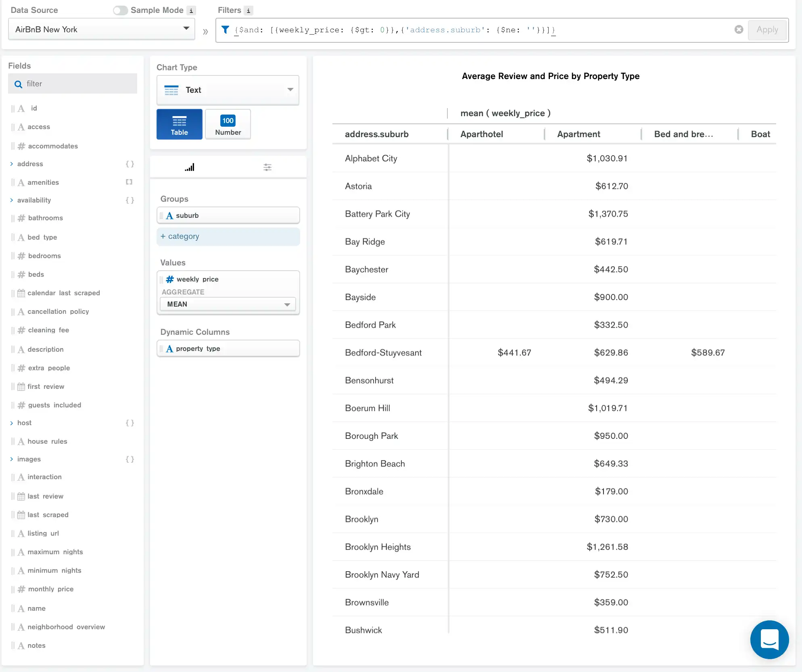Open the AirBnB New York data source dropdown
Image resolution: width=802 pixels, height=672 pixels.
coord(101,29)
